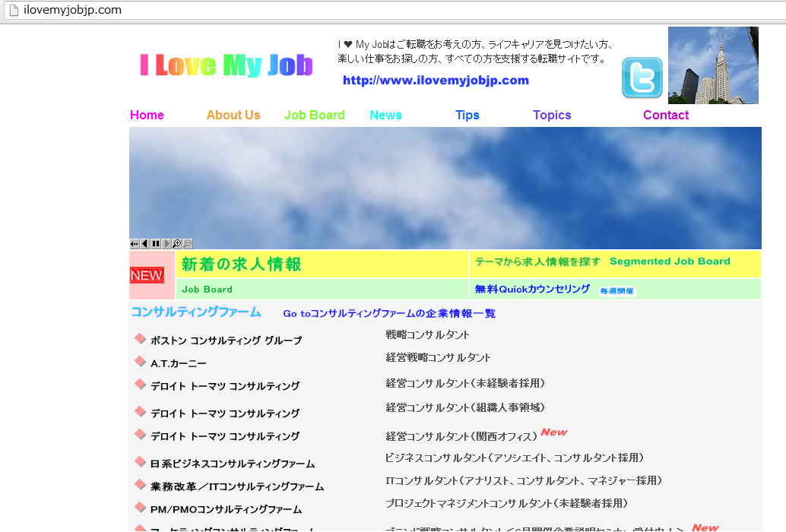Image resolution: width=786 pixels, height=532 pixels.
Task: Go to the Job Board menu
Action: point(314,116)
